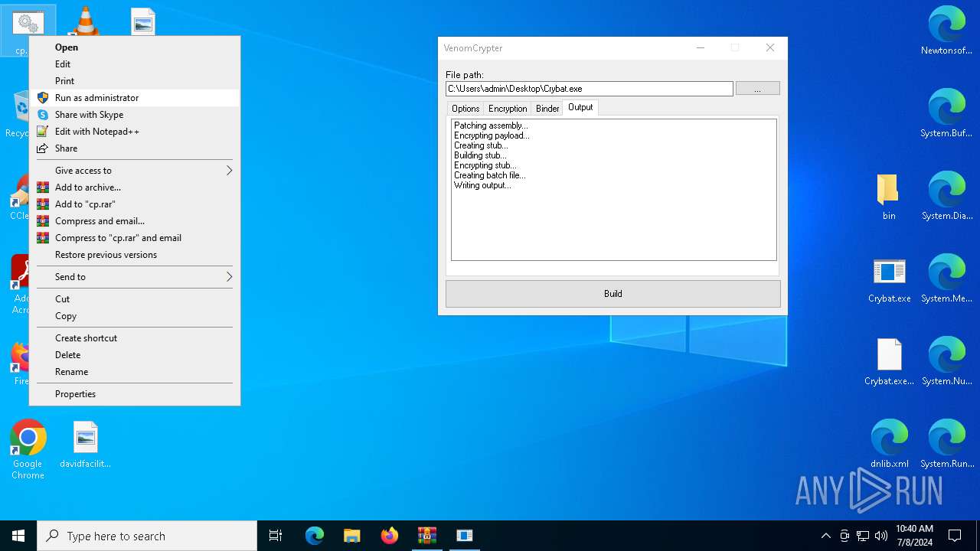The height and width of the screenshot is (551, 980).
Task: Click the 'Creating batch file...' log line
Action: point(490,175)
